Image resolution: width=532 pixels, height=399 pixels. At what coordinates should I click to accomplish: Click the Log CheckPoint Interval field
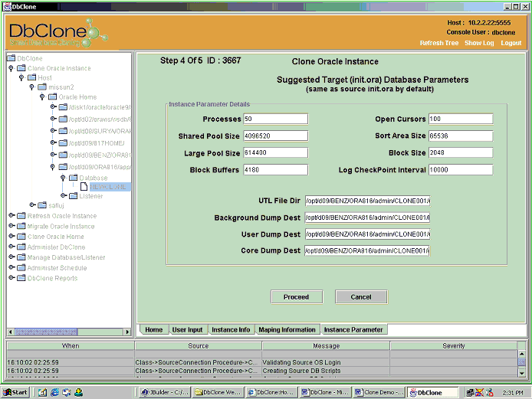(461, 169)
